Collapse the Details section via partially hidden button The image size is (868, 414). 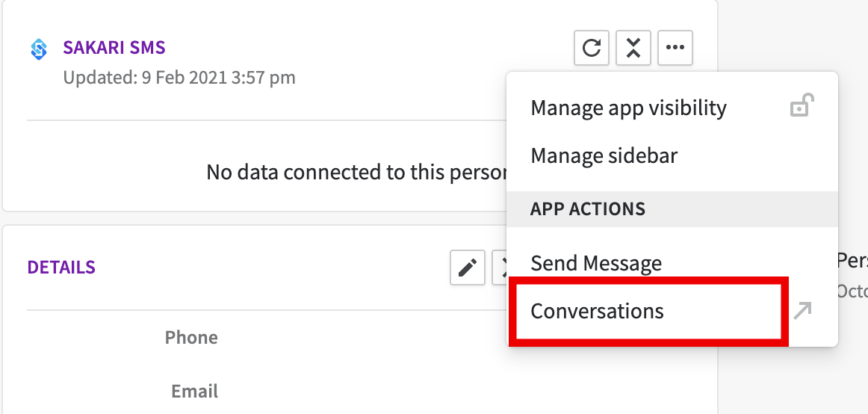[499, 268]
